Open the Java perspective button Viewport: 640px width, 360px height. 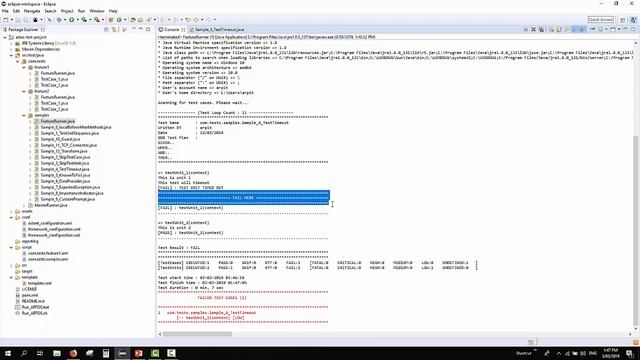(x=633, y=20)
